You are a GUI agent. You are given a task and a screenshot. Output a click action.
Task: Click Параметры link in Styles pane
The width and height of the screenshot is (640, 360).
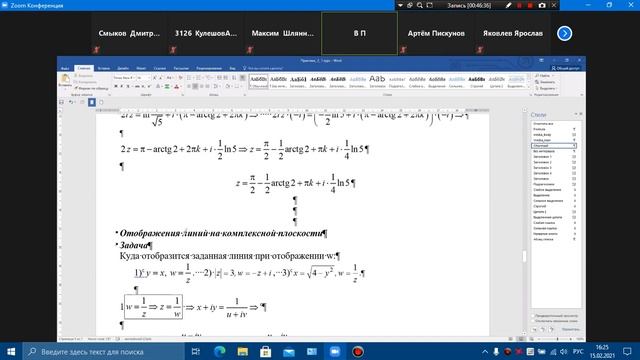[x=571, y=329]
